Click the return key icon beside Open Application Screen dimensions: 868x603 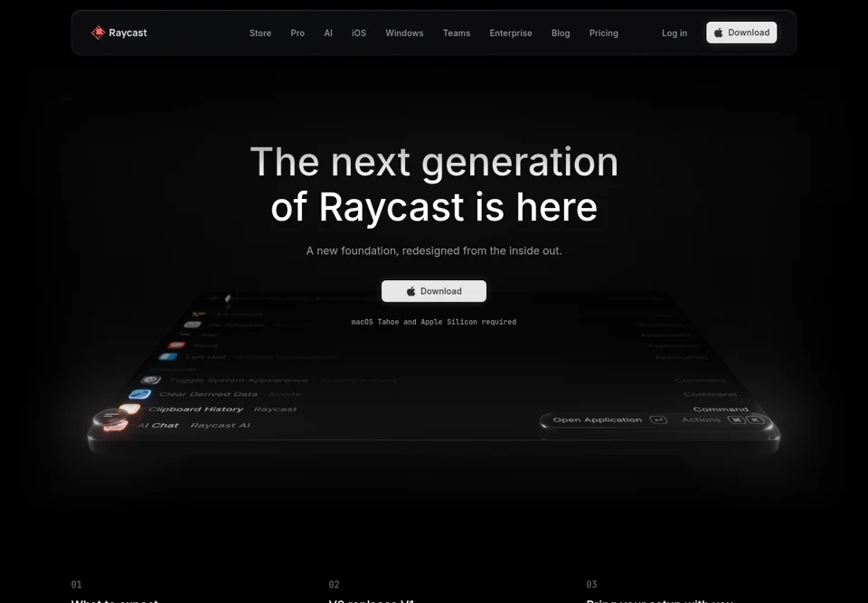(658, 419)
